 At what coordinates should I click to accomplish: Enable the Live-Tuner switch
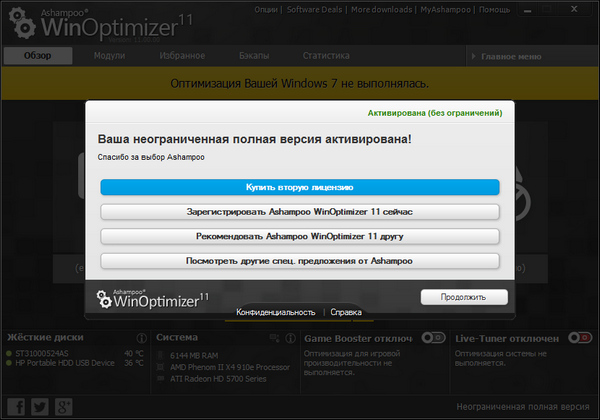click(x=578, y=338)
